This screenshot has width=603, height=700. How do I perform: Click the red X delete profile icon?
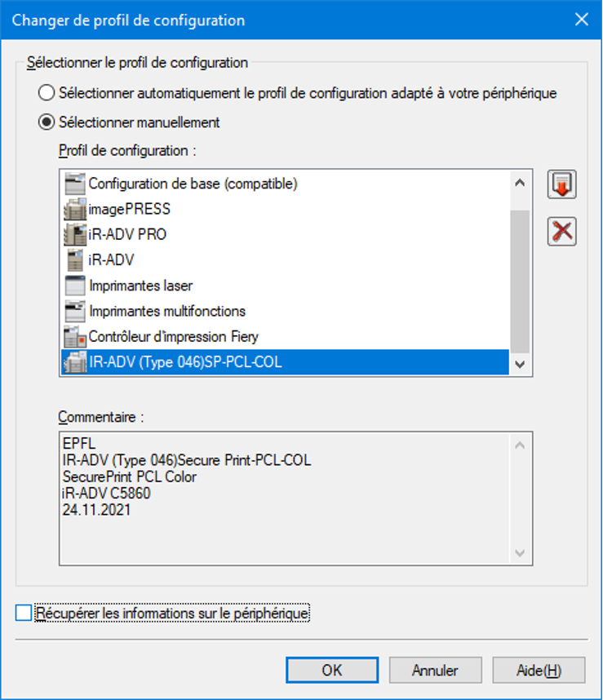pos(561,232)
